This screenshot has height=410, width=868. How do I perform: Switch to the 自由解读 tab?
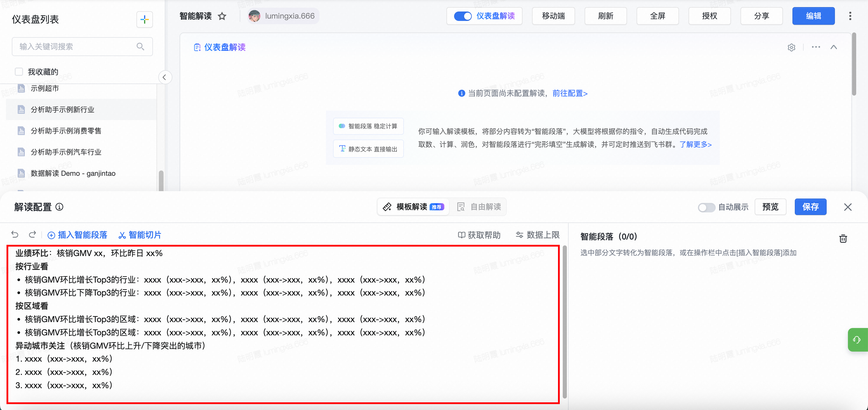coord(479,207)
